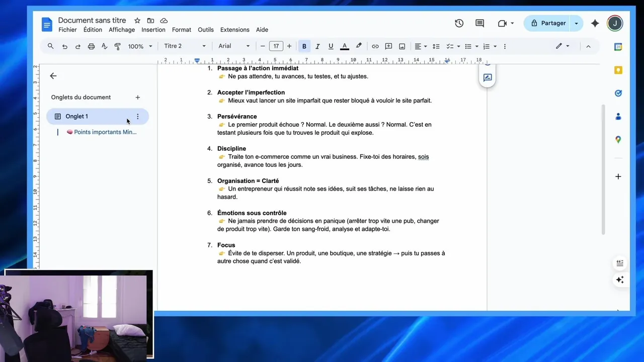
Task: Click suggest edits icon beside page
Action: point(488,78)
